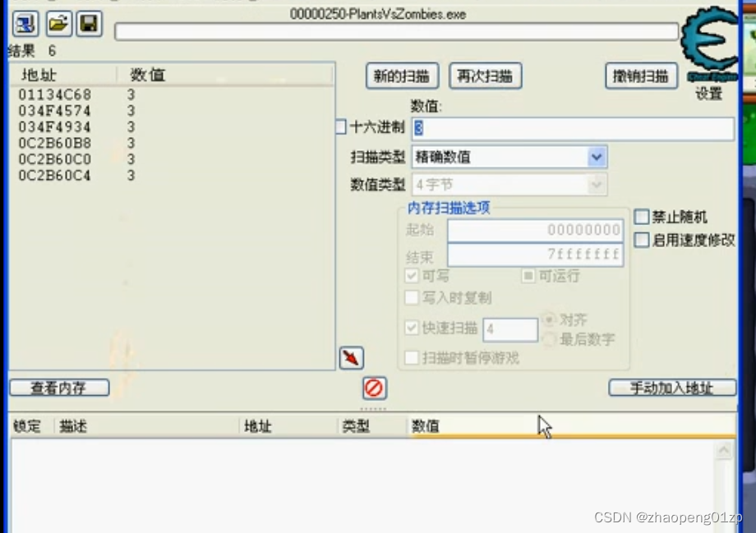
Task: Click the 数值 column header in results list
Action: coord(148,74)
